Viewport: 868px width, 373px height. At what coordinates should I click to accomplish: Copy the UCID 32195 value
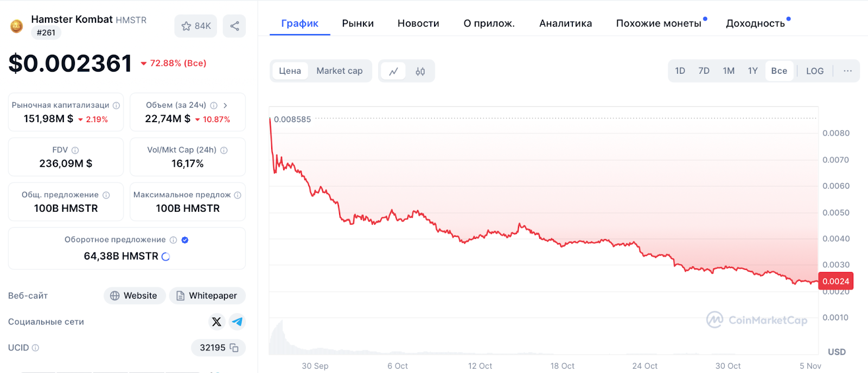[x=234, y=348]
